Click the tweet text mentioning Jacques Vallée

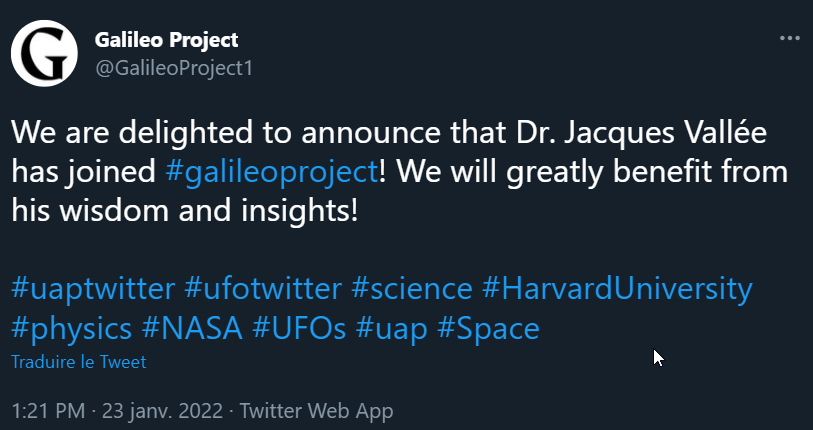click(399, 173)
